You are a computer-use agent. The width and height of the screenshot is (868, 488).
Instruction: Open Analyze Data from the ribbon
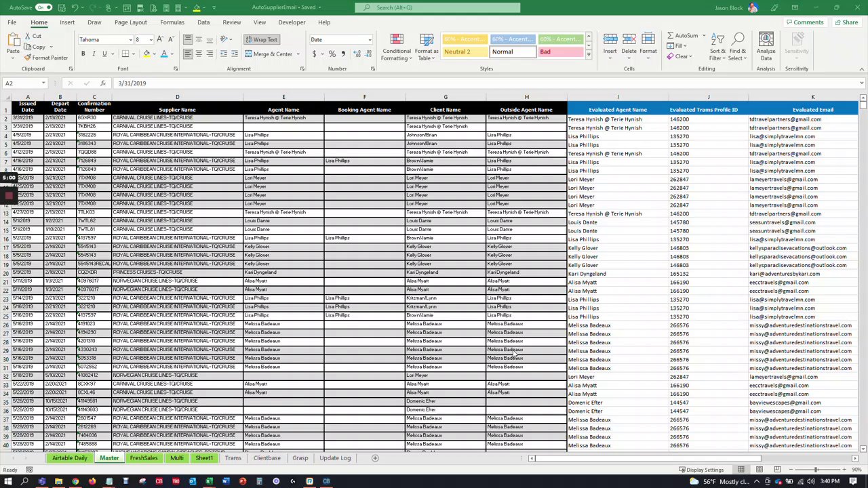pos(766,47)
